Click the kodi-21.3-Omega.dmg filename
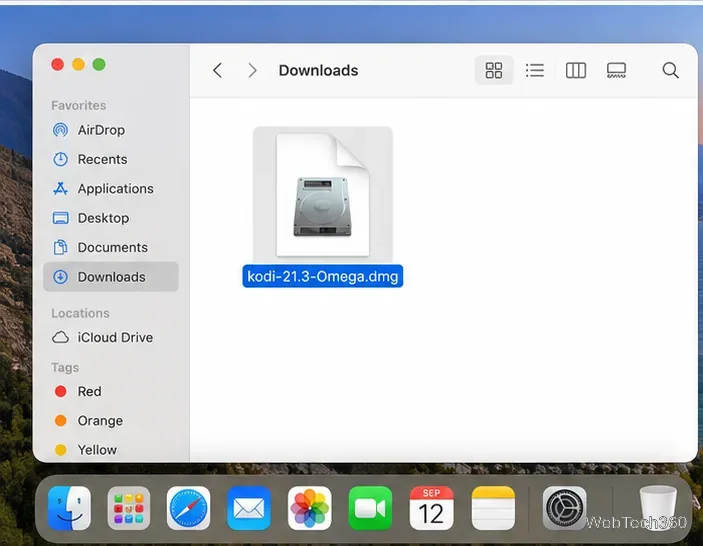Viewport: 703px width, 546px height. point(323,276)
